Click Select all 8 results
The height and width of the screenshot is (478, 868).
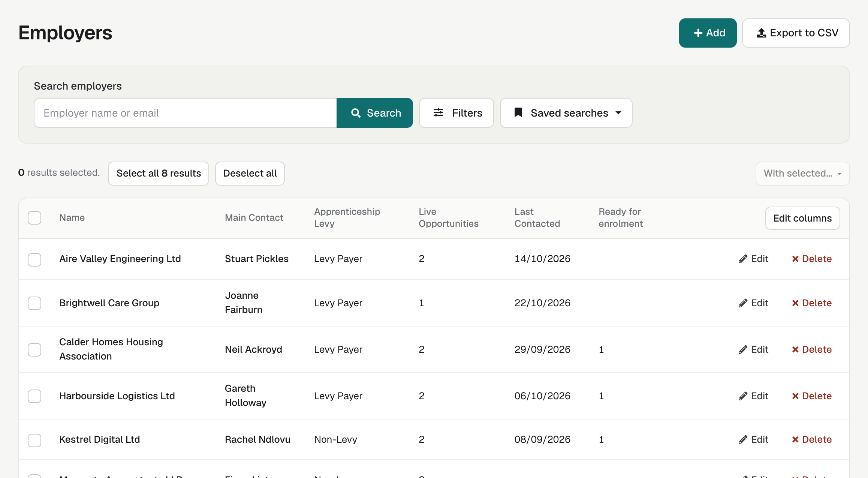pos(159,173)
